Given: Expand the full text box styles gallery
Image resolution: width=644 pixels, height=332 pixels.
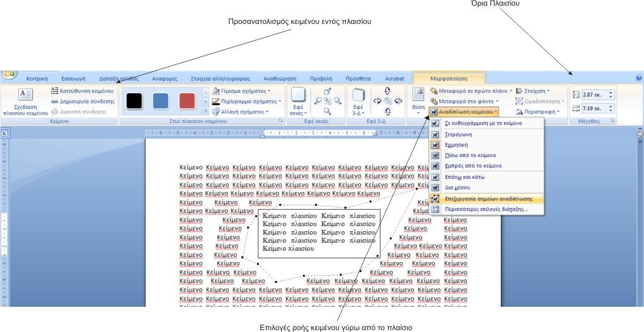Looking at the screenshot, I should [206, 111].
